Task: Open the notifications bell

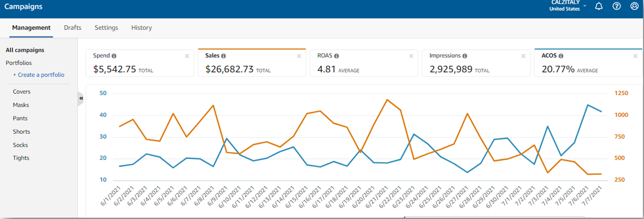Action: (599, 6)
